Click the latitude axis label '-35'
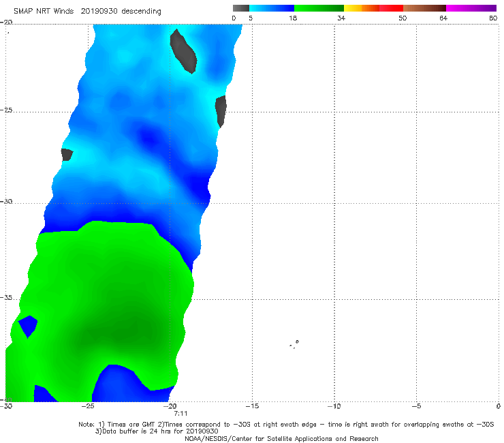This screenshot has width=504, height=443. (x=6, y=298)
